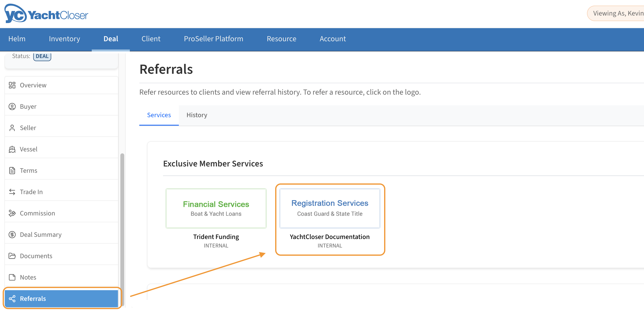Click the Registration Services logo card
Image resolution: width=644 pixels, height=313 pixels.
coord(330,208)
